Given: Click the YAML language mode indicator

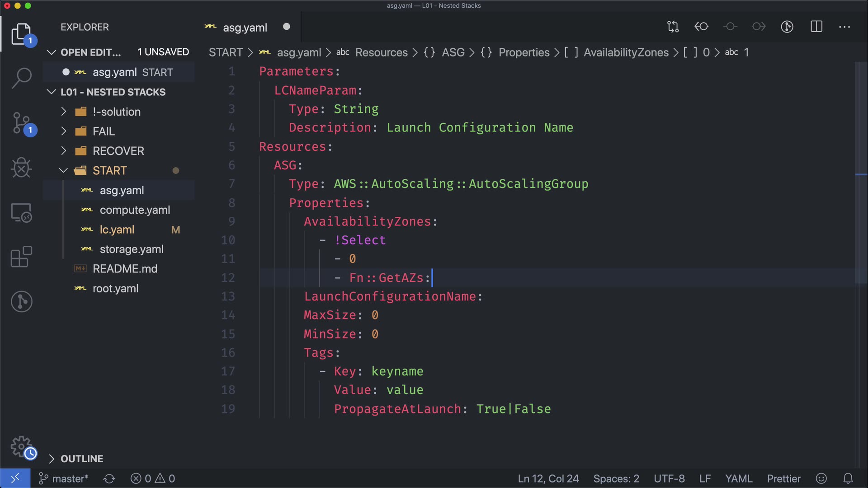Looking at the screenshot, I should pyautogui.click(x=738, y=479).
